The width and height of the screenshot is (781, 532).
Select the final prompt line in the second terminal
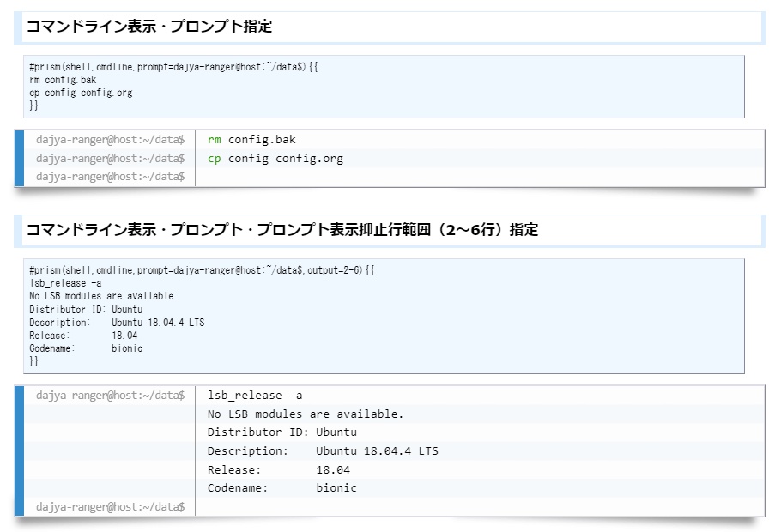click(x=112, y=506)
